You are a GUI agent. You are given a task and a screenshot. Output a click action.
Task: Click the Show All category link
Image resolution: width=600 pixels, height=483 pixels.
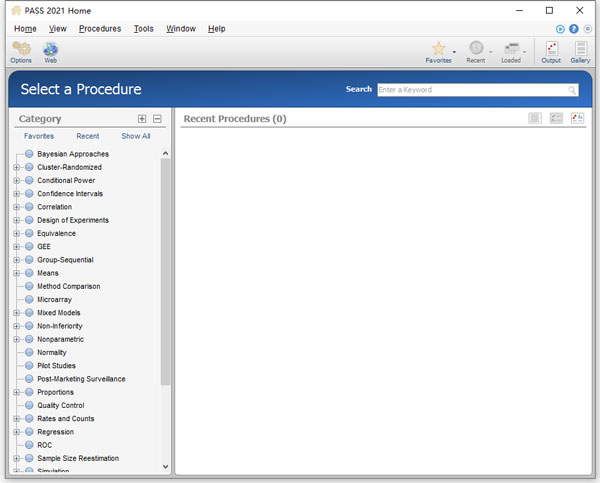click(136, 136)
